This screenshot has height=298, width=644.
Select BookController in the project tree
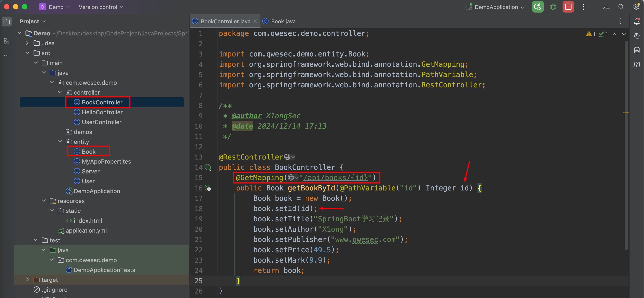(102, 102)
